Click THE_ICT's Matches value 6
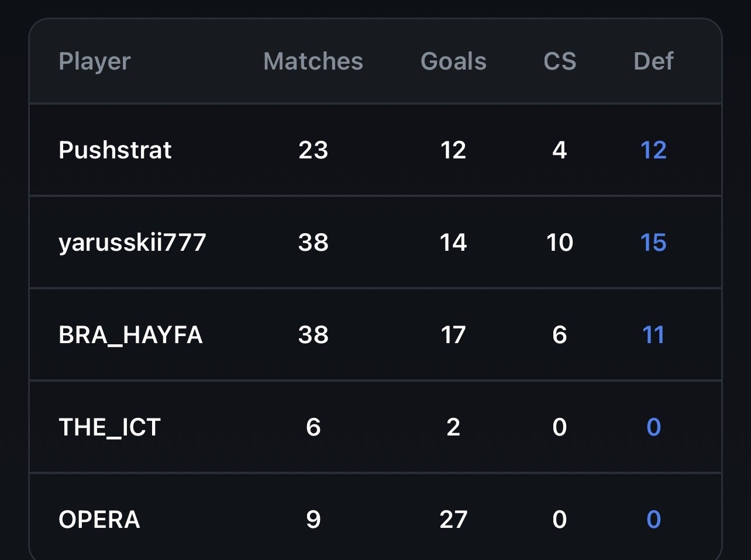Viewport: 751px width, 560px height. [x=313, y=427]
